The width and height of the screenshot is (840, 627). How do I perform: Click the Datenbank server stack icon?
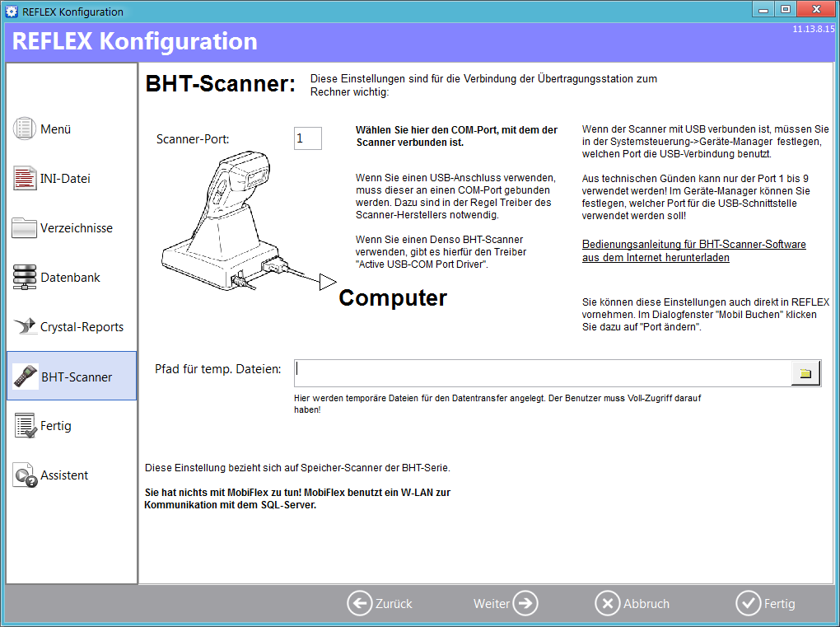(x=25, y=277)
